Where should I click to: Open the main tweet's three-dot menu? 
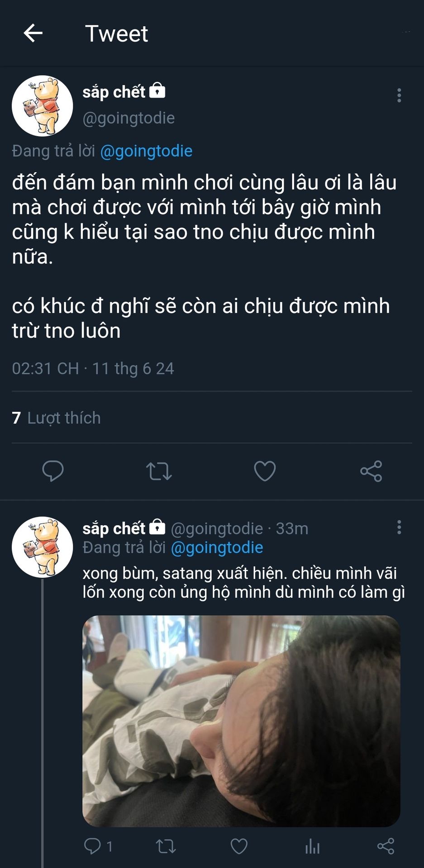(x=399, y=95)
